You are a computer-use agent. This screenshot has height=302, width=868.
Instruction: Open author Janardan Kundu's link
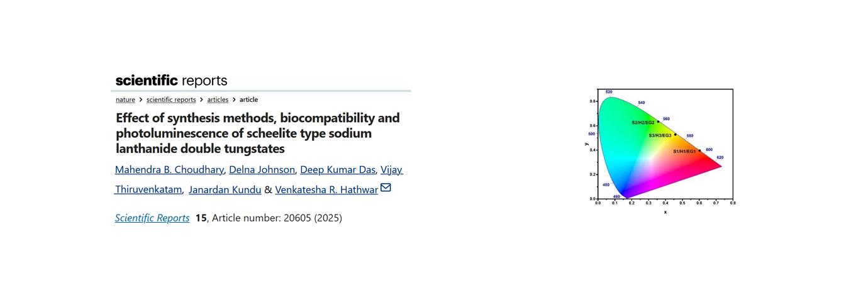pos(225,189)
